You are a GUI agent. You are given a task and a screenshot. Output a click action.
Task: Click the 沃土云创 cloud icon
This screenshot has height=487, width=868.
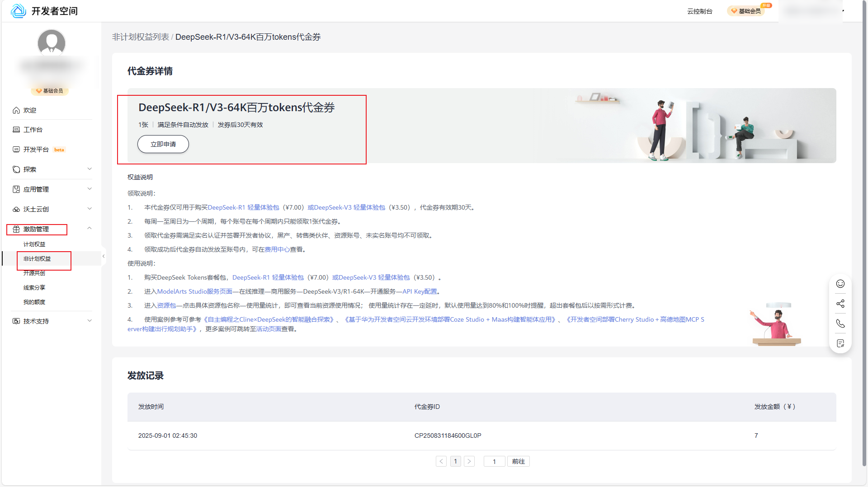coord(16,209)
